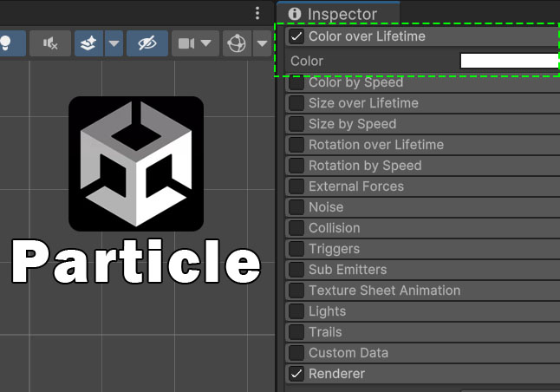This screenshot has width=560, height=392.
Task: Enable the Noise module checkbox
Action: pyautogui.click(x=296, y=207)
